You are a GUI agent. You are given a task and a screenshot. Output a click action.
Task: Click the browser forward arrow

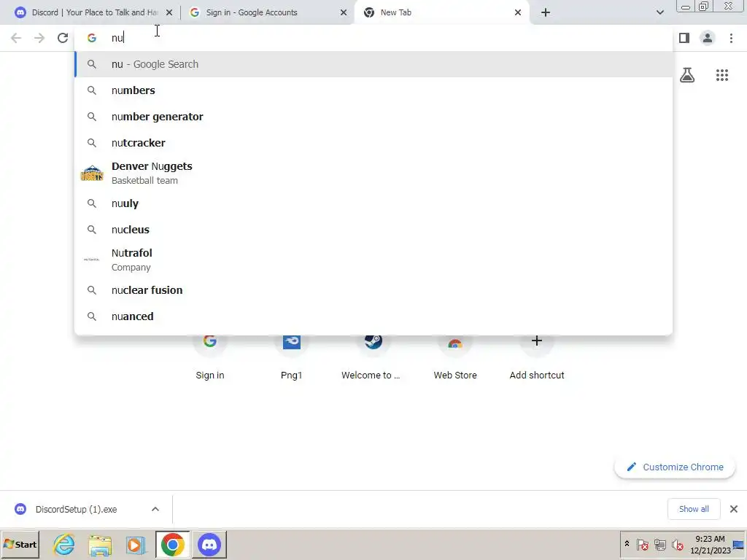[39, 38]
